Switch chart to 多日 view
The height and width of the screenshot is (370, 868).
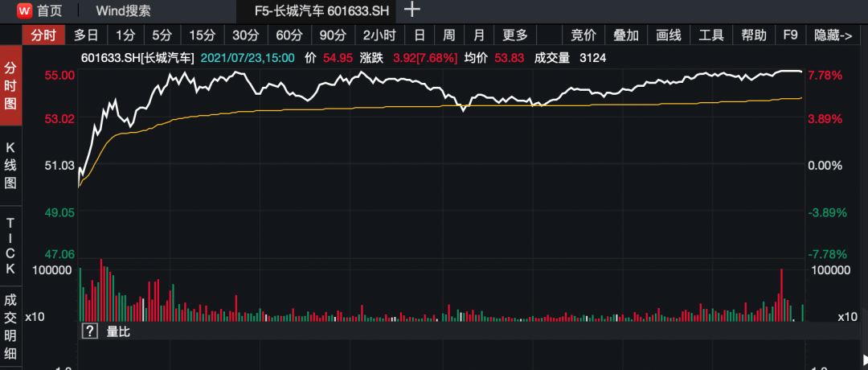tap(86, 35)
